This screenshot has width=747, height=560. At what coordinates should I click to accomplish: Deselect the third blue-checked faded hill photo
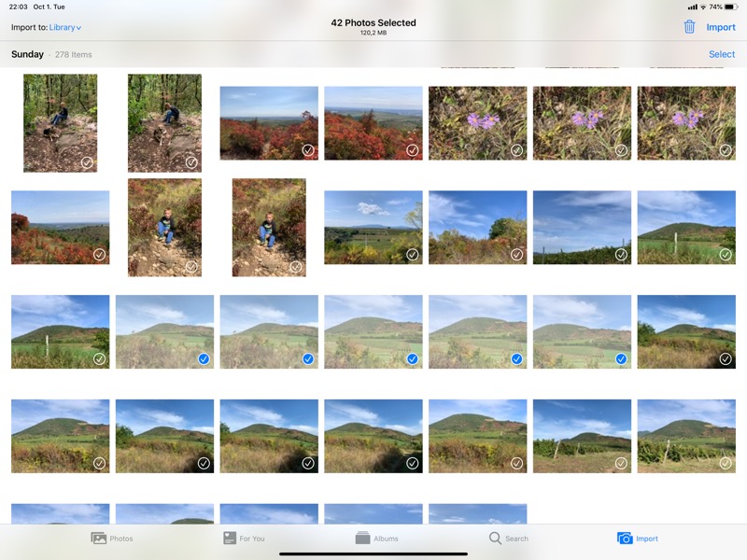[413, 358]
